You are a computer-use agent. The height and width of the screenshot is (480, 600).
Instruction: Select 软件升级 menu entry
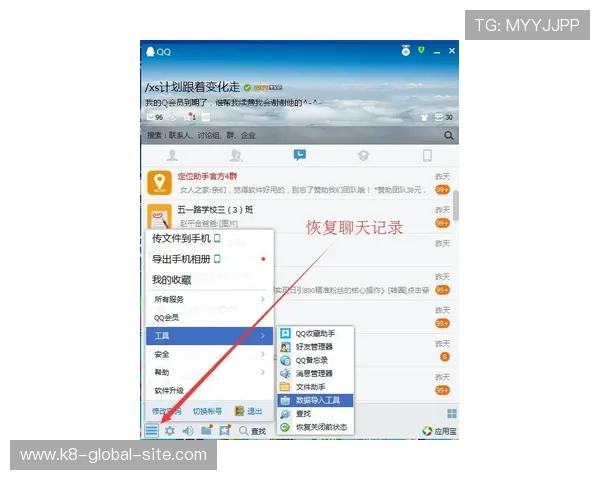point(209,390)
